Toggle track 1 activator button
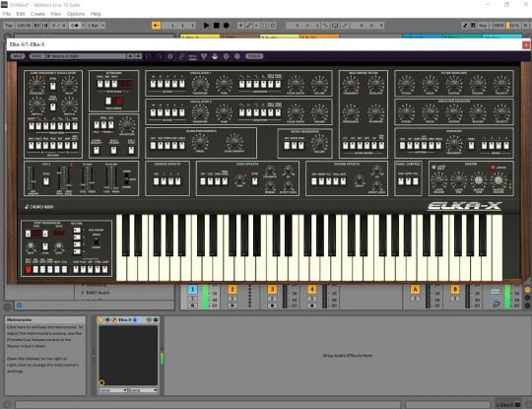 [192, 289]
